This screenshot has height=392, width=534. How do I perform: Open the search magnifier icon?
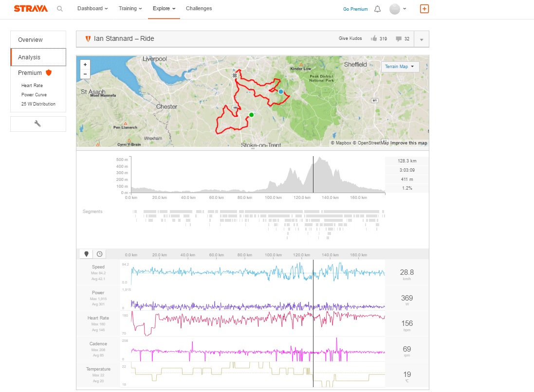pyautogui.click(x=59, y=9)
